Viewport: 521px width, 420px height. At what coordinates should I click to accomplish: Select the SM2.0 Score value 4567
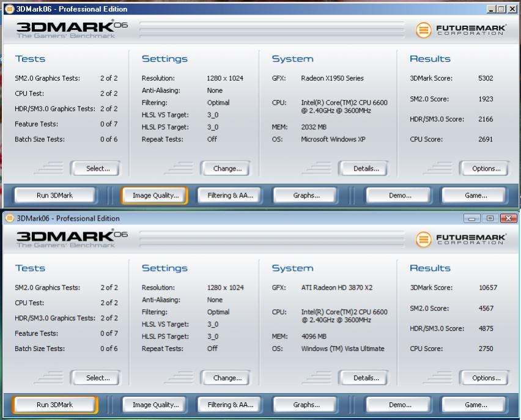tap(486, 308)
